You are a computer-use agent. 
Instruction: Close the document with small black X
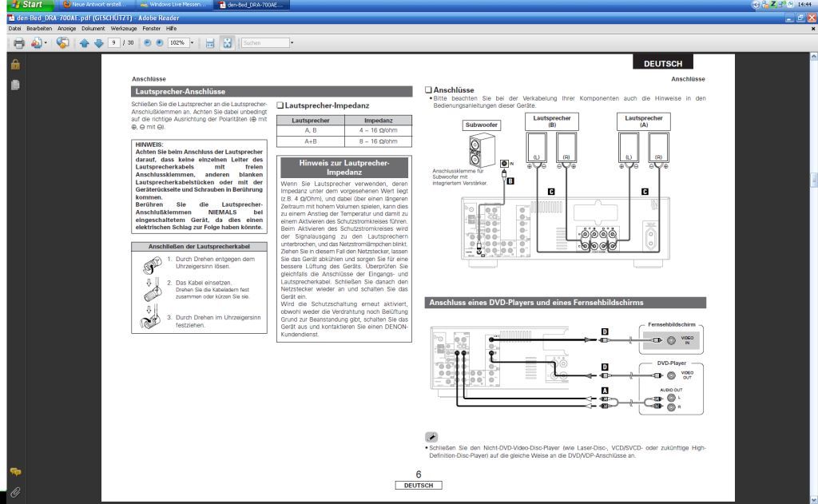point(812,29)
